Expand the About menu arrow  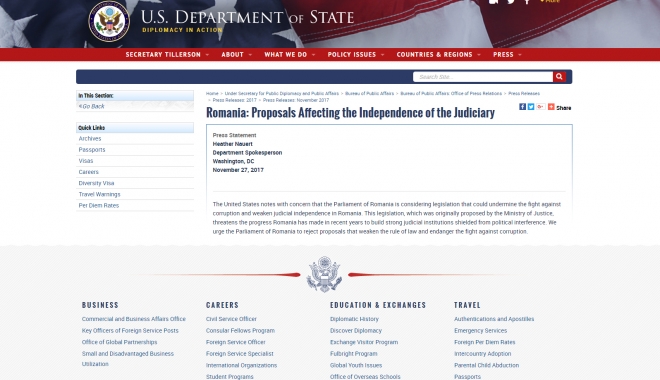coord(250,55)
